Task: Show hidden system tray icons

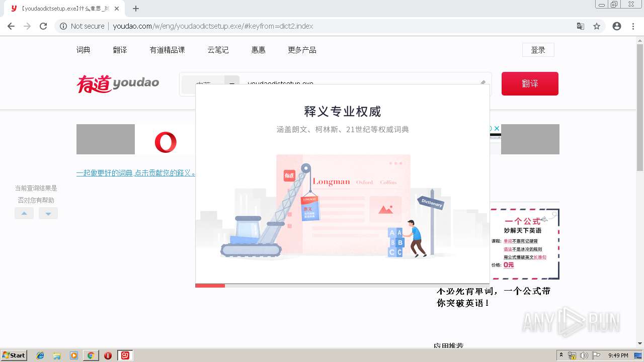Action: (561, 355)
